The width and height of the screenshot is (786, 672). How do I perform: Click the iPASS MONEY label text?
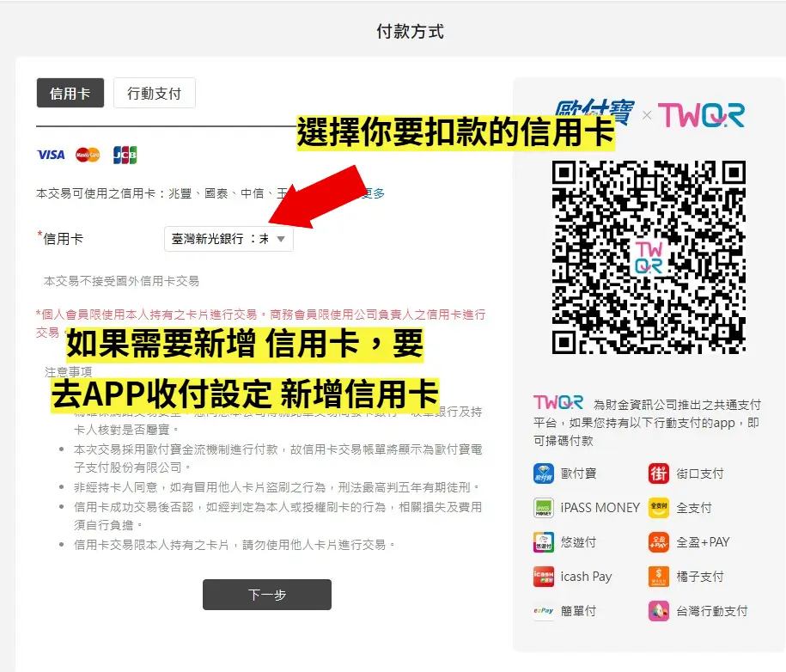pyautogui.click(x=600, y=508)
